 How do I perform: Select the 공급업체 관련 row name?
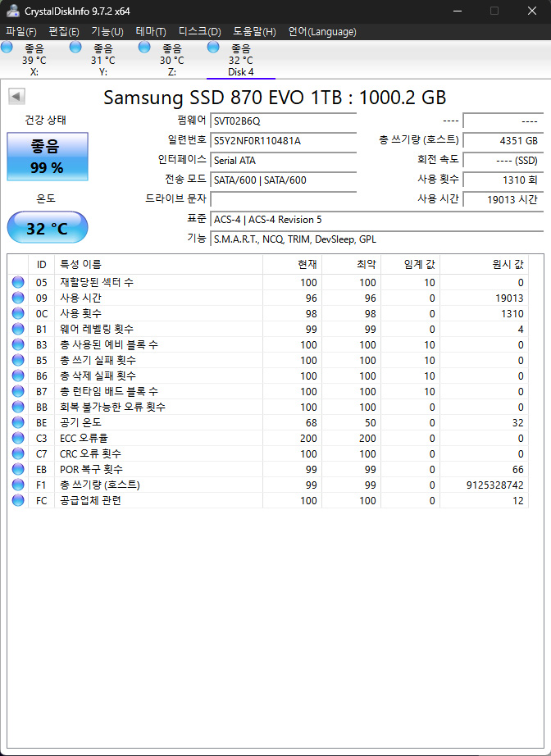click(x=90, y=500)
